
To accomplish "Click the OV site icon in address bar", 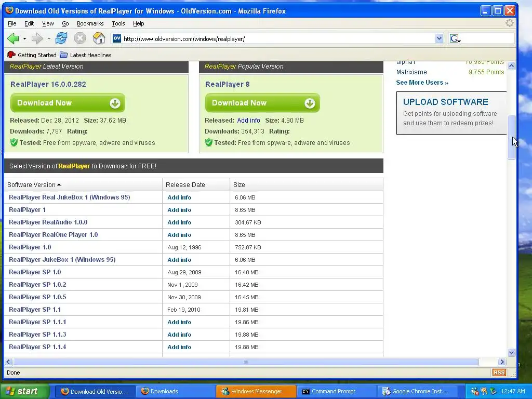I will pos(117,38).
